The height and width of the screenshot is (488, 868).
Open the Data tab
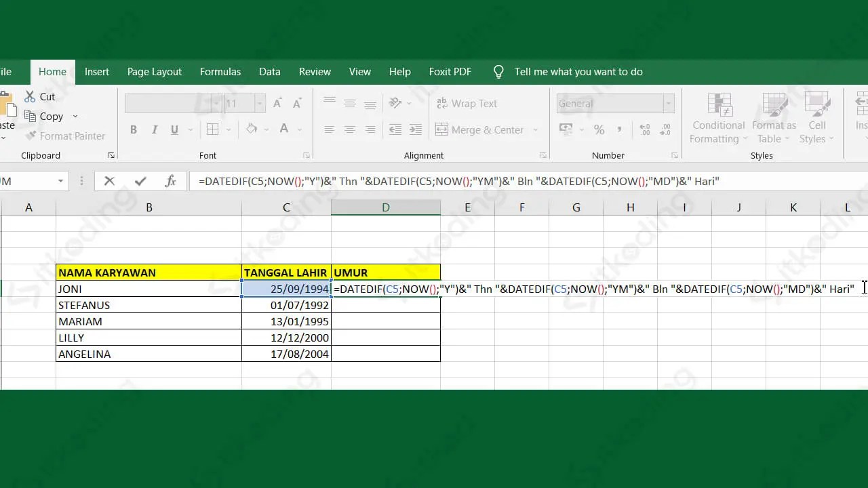pos(270,72)
